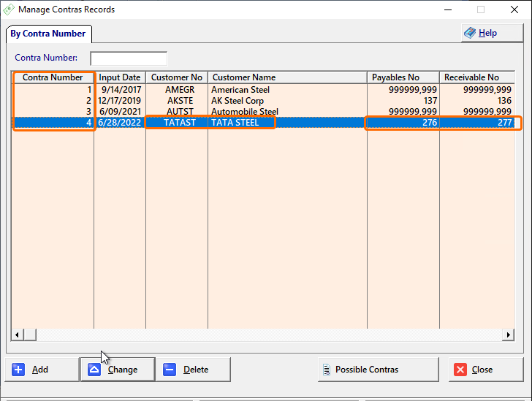Select the By Contra Number tab
This screenshot has height=401, width=532.
(x=48, y=34)
